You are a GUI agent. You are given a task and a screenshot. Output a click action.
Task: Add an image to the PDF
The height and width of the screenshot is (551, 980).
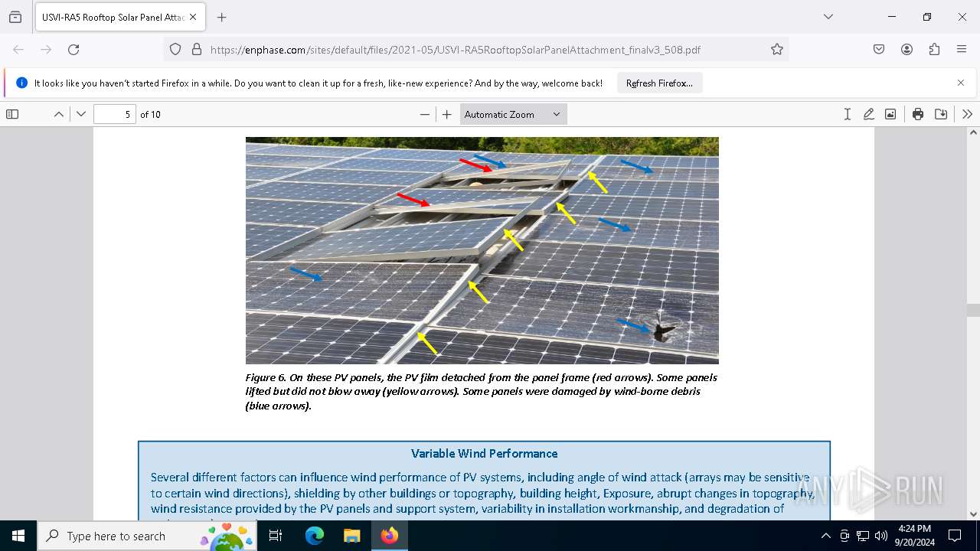(890, 114)
